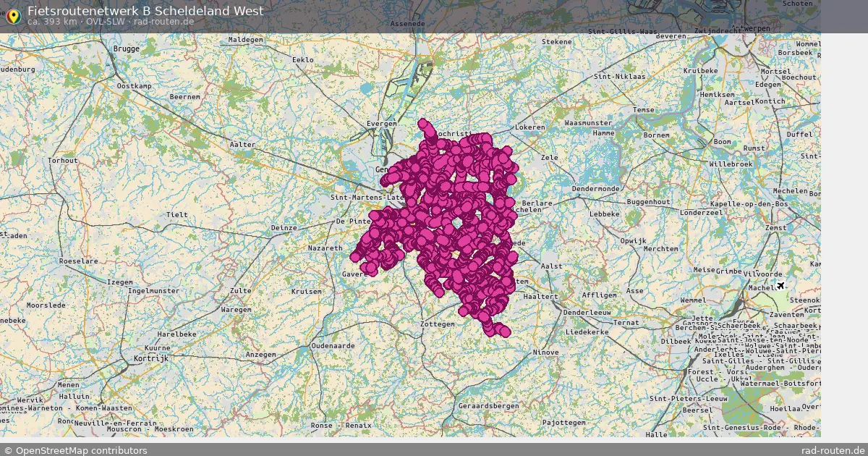The width and height of the screenshot is (868, 456).
Task: Click the Berlare town label
Action: tap(537, 203)
